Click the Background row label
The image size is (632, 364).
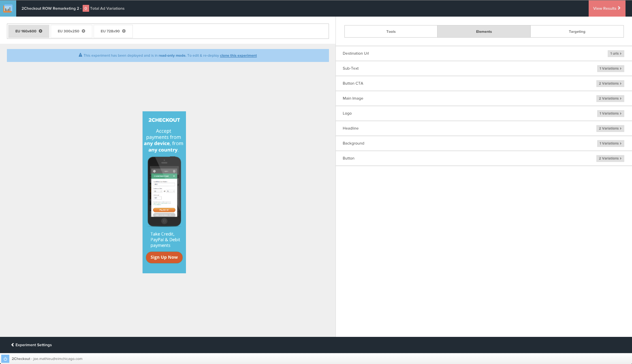(354, 143)
